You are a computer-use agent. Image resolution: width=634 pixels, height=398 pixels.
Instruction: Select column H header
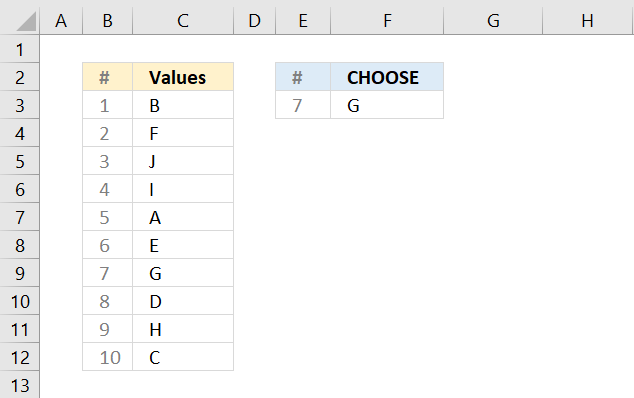click(x=588, y=20)
